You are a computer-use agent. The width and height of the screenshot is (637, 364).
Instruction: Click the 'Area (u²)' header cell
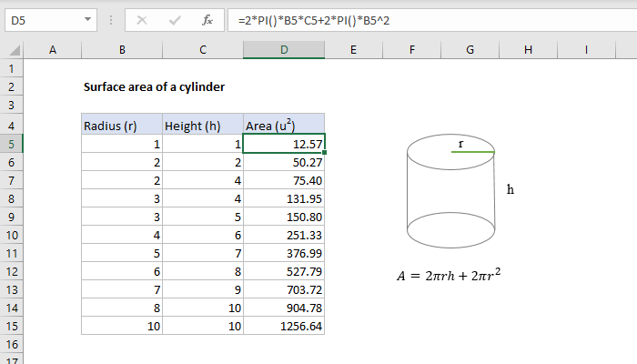284,125
